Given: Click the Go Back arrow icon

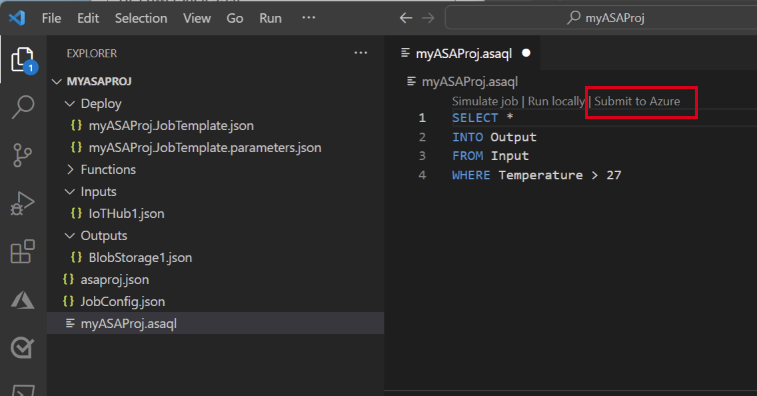Looking at the screenshot, I should coord(406,18).
